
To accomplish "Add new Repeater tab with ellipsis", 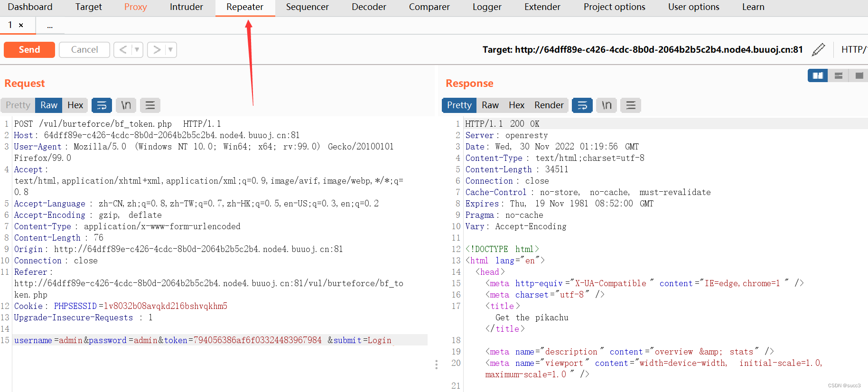I will pyautogui.click(x=50, y=26).
